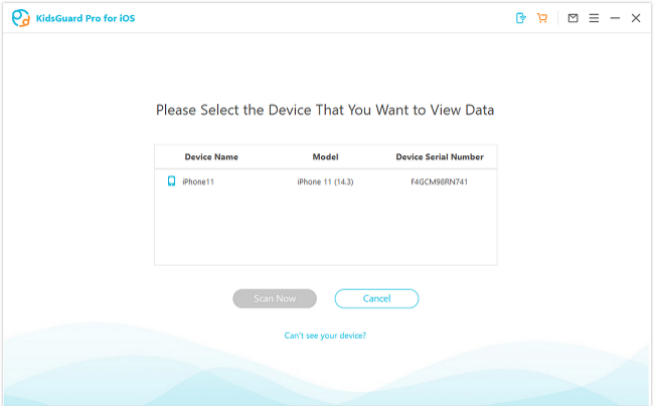Image resolution: width=656 pixels, height=408 pixels.
Task: Click the "Please Select the Device" heading
Action: [x=325, y=110]
